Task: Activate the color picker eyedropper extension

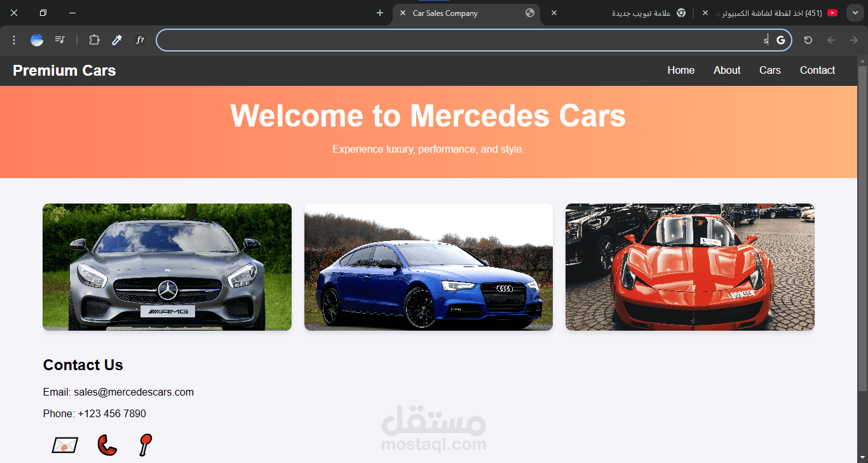Action: point(117,40)
